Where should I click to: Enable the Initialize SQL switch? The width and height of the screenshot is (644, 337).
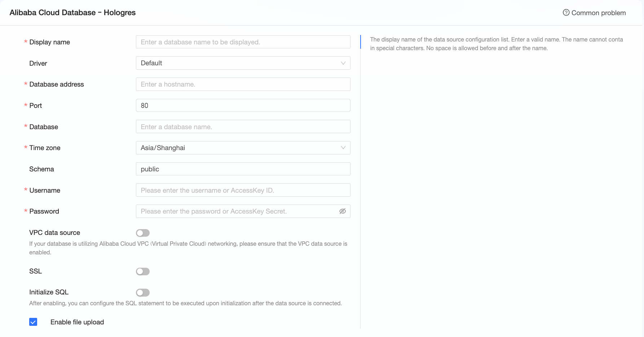(x=143, y=293)
